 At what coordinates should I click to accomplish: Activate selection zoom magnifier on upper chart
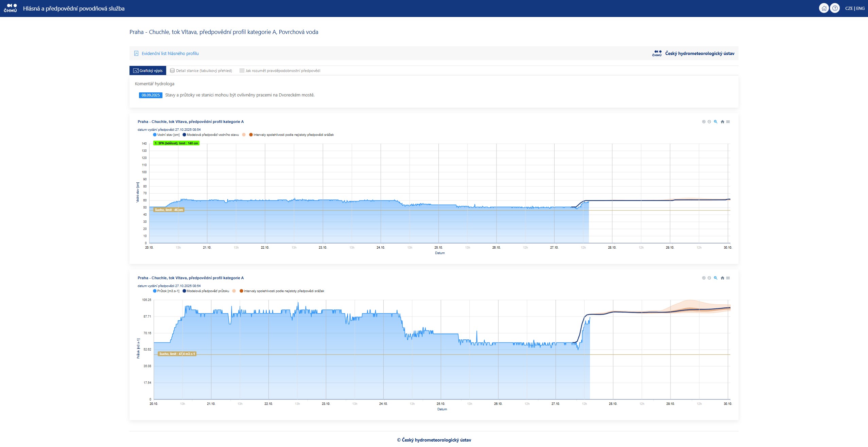[x=715, y=122]
